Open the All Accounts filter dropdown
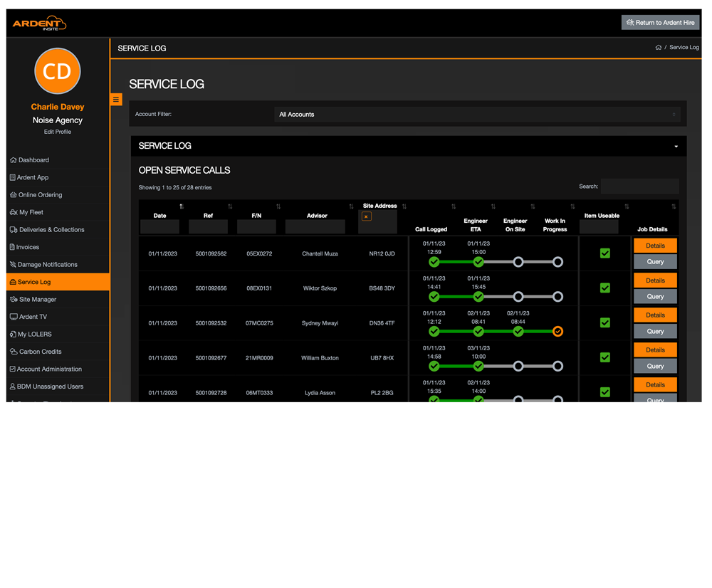Screen dimensions: 712x588 point(477,115)
